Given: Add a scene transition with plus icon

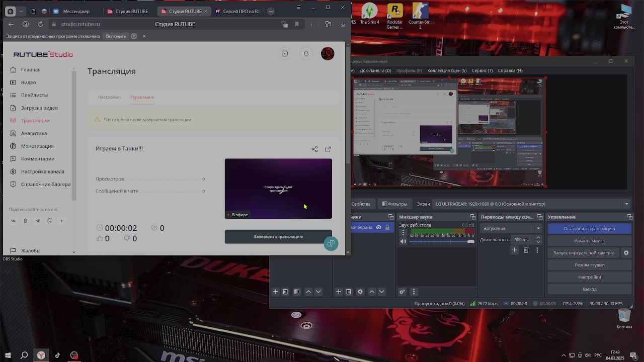Looking at the screenshot, I should 514,250.
